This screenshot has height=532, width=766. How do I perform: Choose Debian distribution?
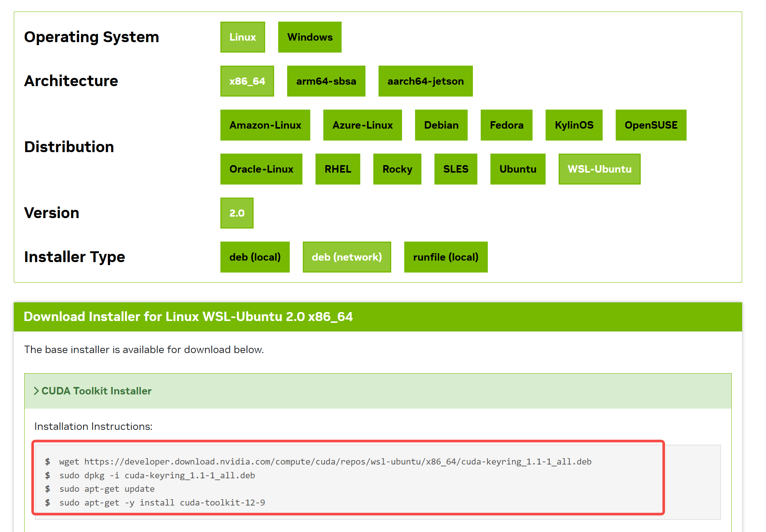(x=441, y=125)
